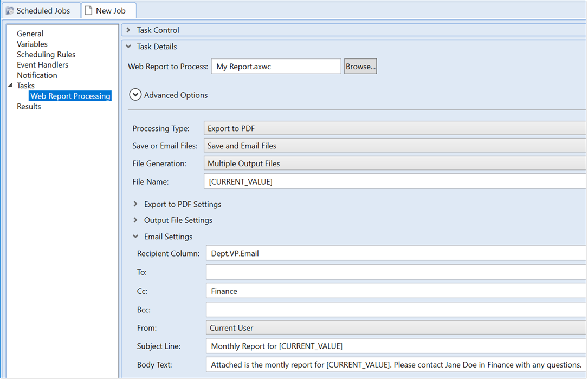Open the From dropdown

396,327
